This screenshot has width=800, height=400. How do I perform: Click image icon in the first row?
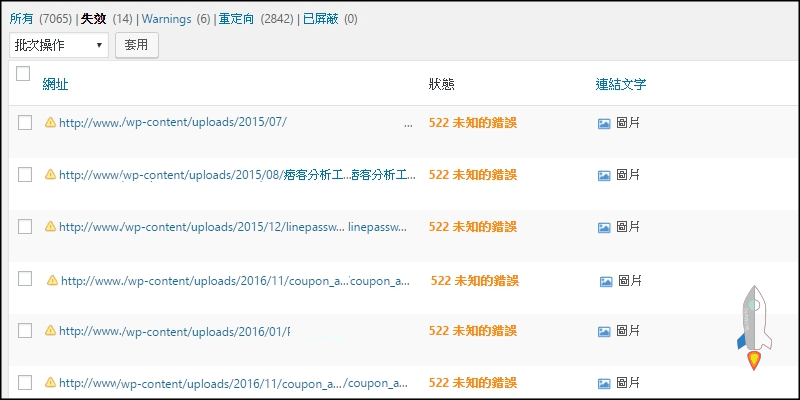604,123
